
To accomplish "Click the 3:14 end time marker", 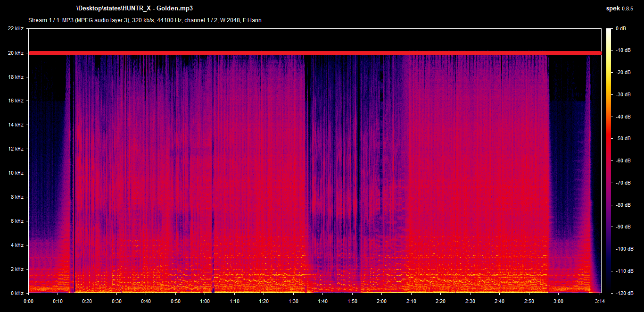I will coord(599,301).
